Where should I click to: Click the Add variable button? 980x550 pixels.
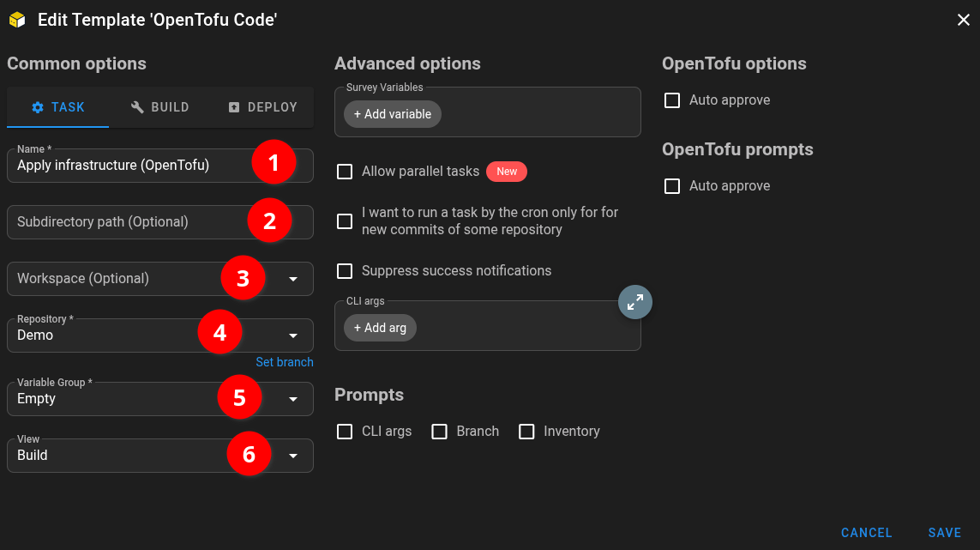(393, 114)
